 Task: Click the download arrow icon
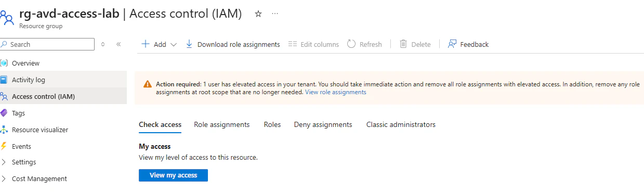click(x=189, y=44)
